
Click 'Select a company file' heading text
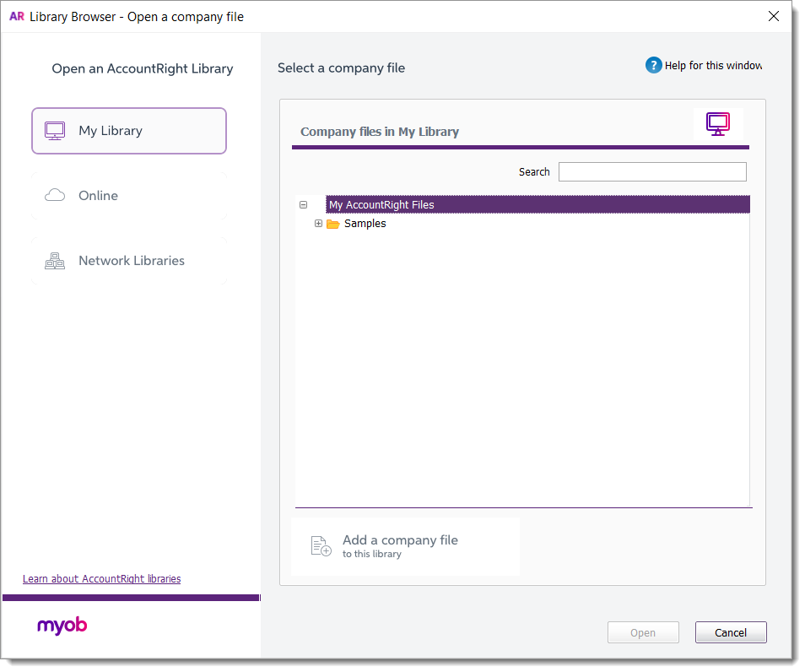coord(341,68)
